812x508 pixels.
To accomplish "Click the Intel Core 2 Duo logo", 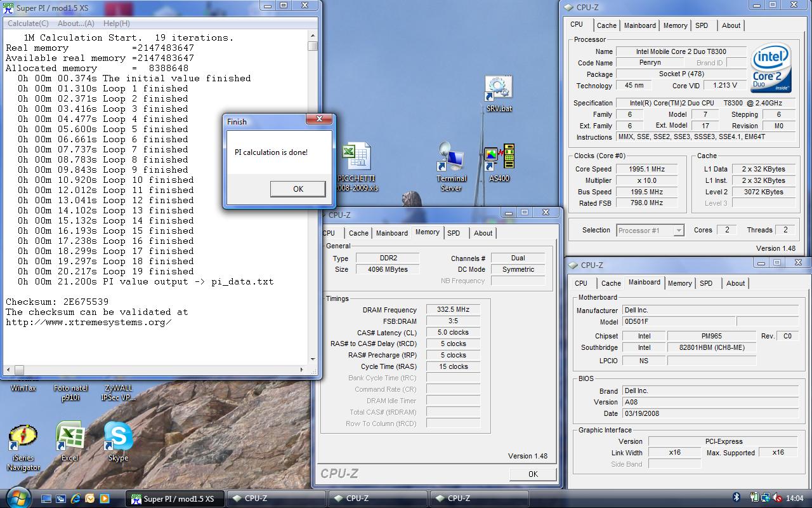I will (771, 69).
